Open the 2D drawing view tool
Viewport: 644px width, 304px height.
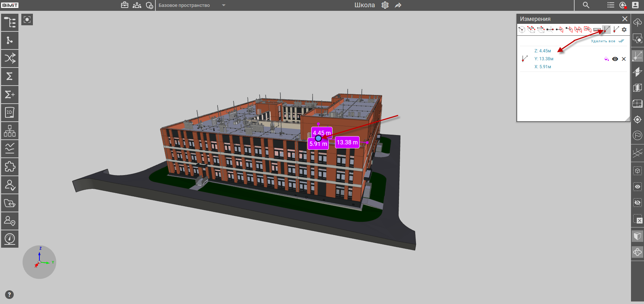point(10,113)
